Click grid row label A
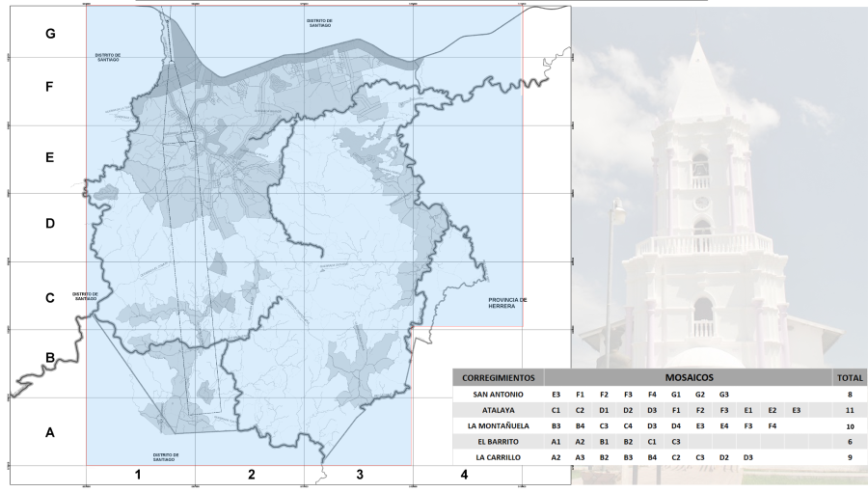868x492 pixels. click(x=49, y=433)
